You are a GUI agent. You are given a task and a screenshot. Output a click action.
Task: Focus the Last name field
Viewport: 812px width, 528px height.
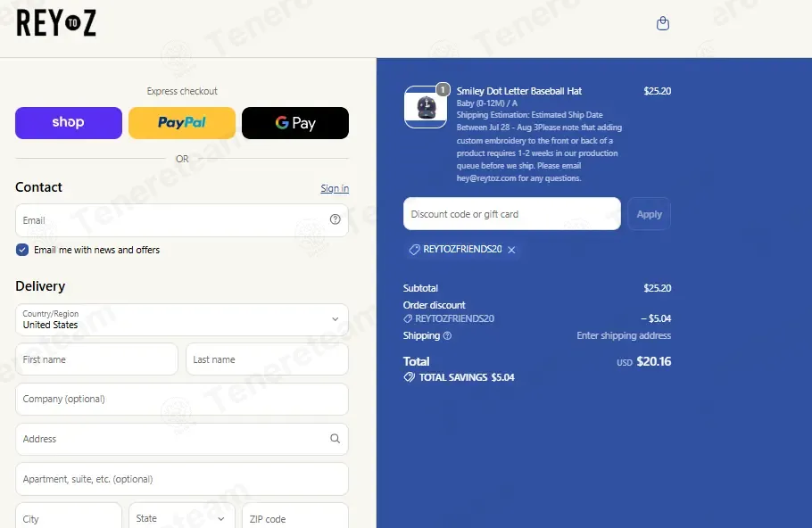pos(267,359)
